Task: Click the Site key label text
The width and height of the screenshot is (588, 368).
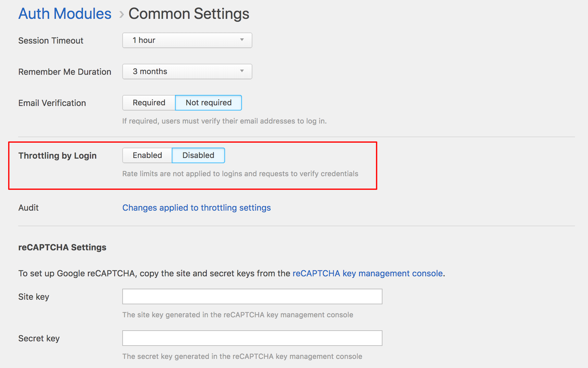Action: click(34, 297)
